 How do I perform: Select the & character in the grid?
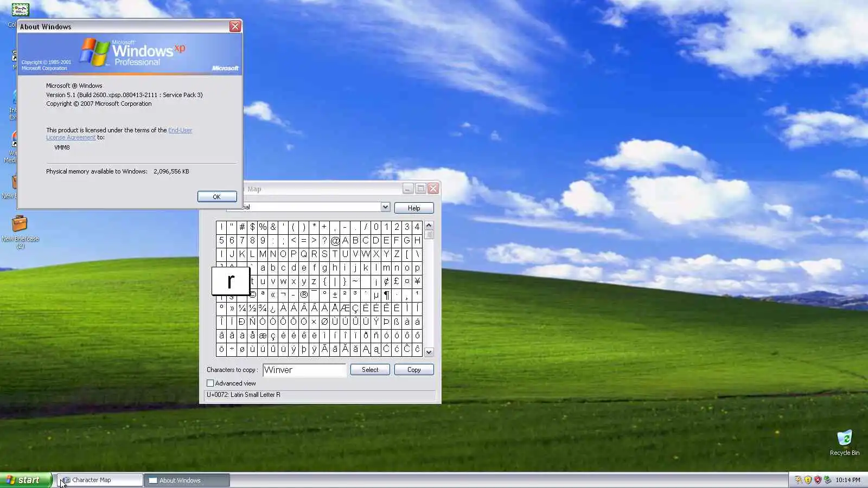pos(273,227)
